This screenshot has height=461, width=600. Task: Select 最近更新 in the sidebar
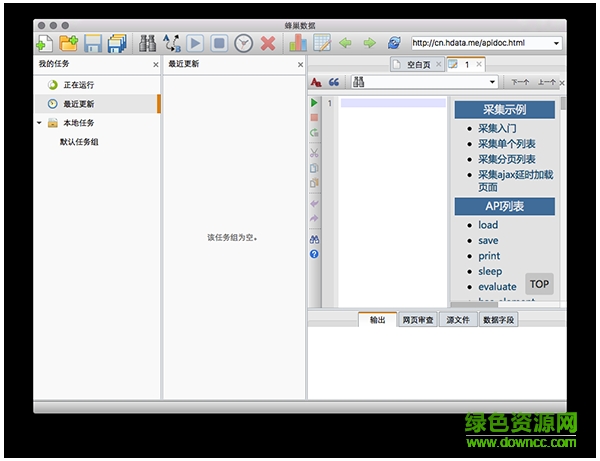coord(98,104)
